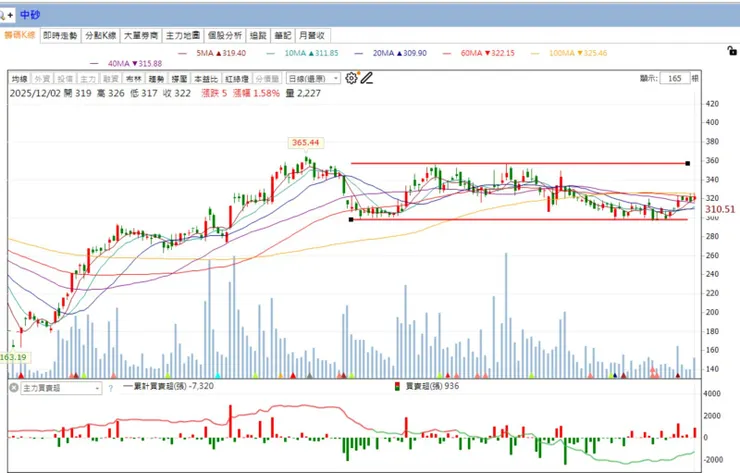This screenshot has width=740, height=473.
Task: Switch to the 即時走勢 tab
Action: [x=60, y=35]
